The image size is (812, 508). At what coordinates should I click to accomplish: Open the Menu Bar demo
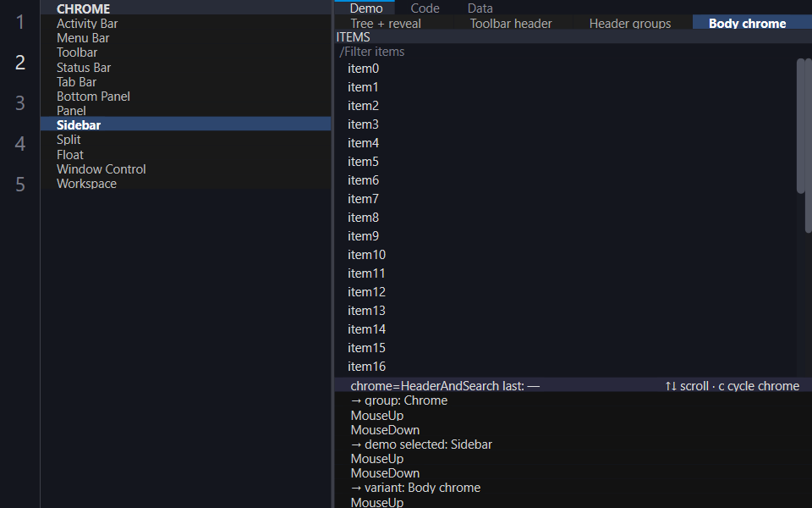[185, 38]
